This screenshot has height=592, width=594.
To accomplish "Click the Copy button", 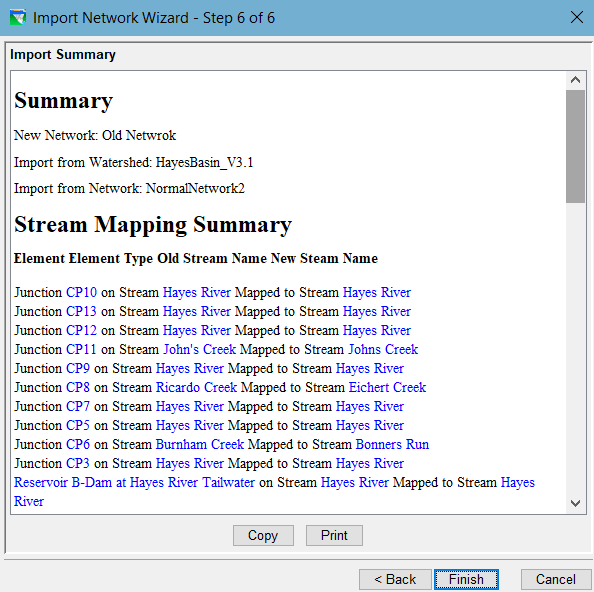I will pos(263,535).
